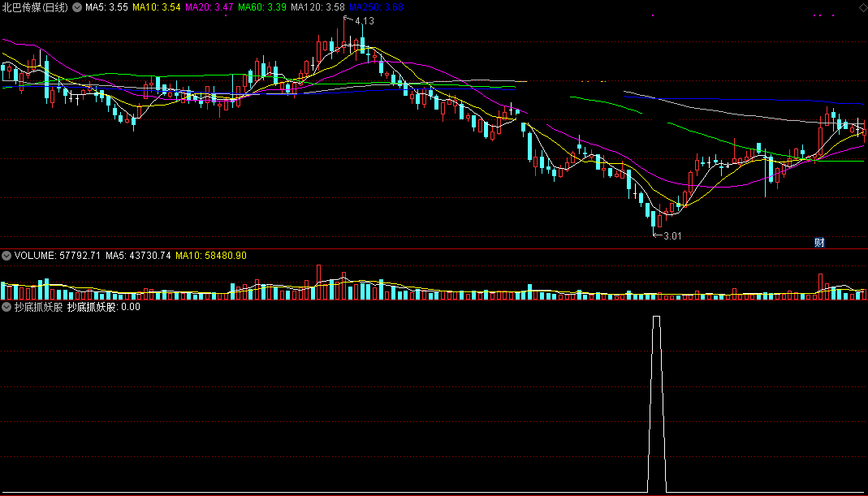Select the MA10: 3.54 moving average label

click(158, 8)
